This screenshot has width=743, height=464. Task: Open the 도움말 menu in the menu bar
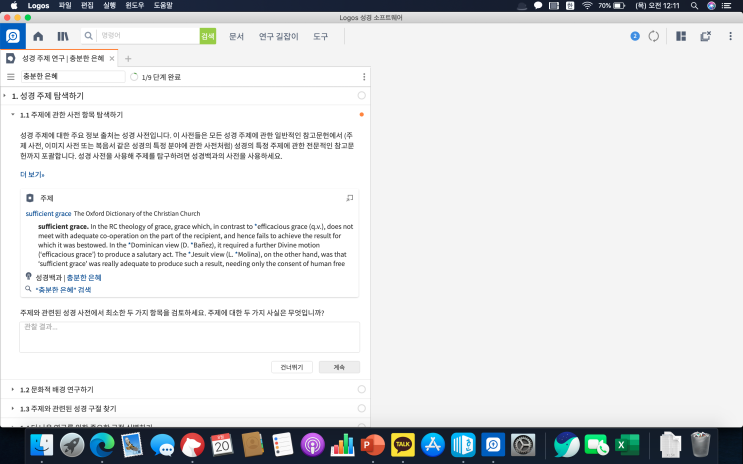click(163, 6)
